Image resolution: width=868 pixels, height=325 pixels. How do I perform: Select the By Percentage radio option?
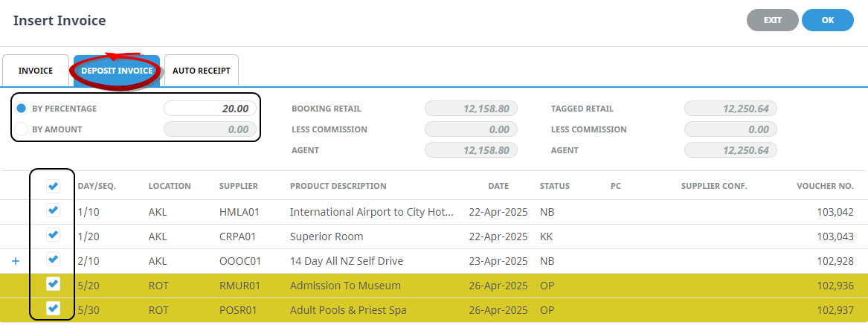(22, 109)
